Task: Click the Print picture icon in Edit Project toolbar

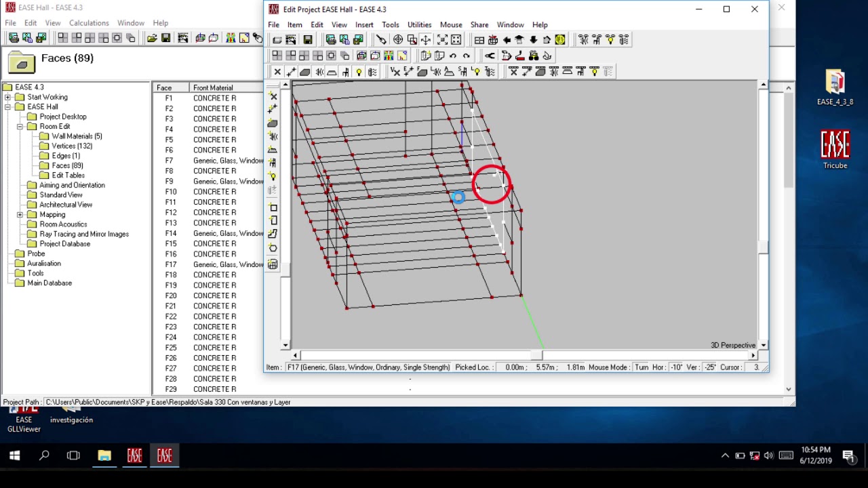Action: [331, 40]
